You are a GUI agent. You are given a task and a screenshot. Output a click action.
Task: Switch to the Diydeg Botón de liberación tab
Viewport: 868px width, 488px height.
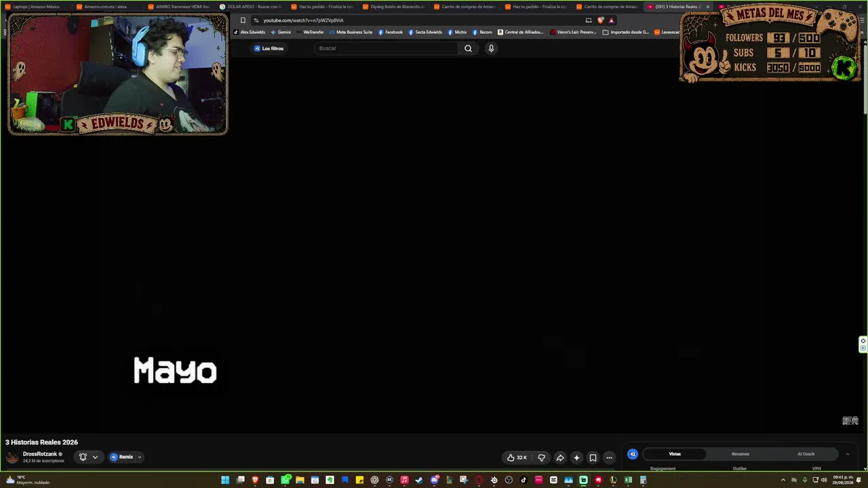tap(393, 7)
